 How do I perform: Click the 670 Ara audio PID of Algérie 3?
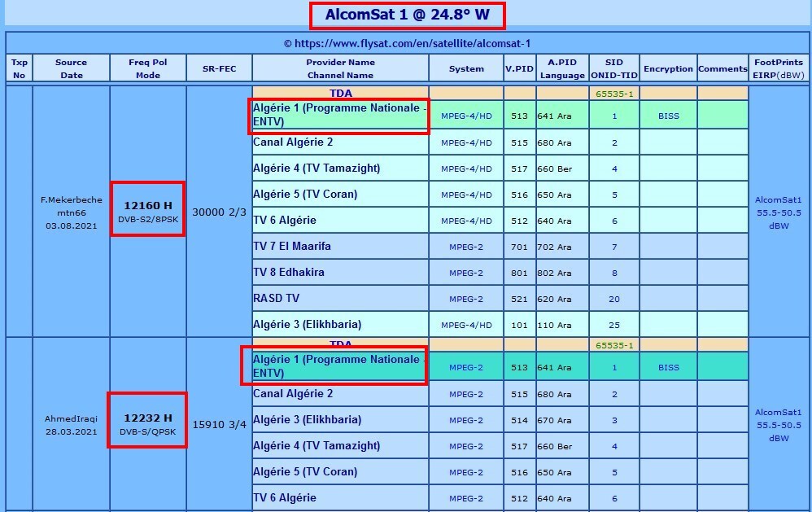click(x=554, y=420)
